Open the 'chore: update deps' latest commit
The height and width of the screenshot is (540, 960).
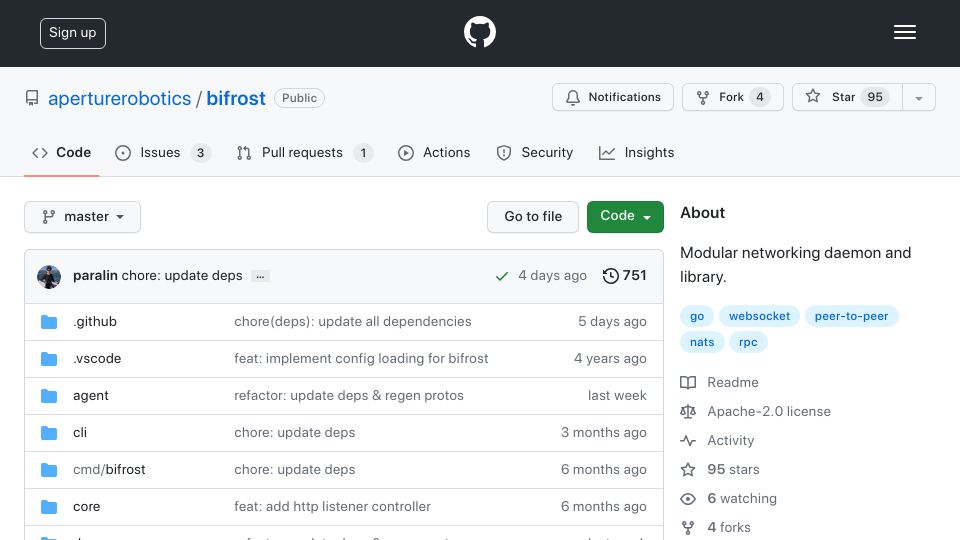click(x=182, y=276)
